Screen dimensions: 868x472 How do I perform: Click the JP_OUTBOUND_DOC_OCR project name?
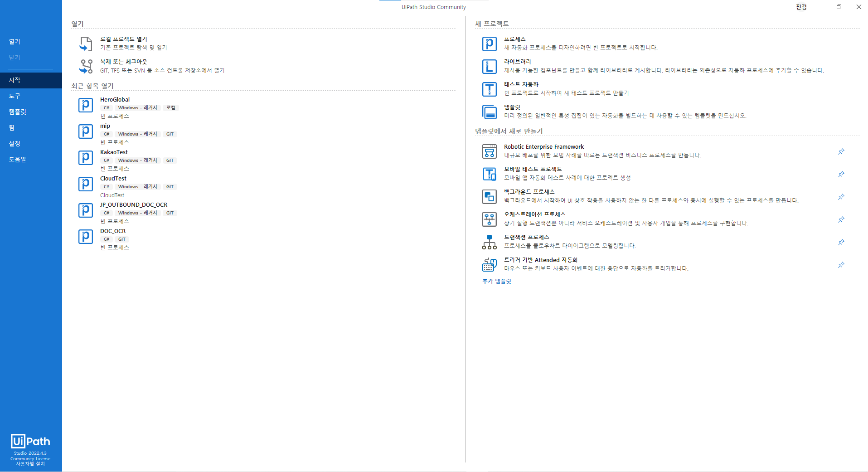tap(134, 205)
